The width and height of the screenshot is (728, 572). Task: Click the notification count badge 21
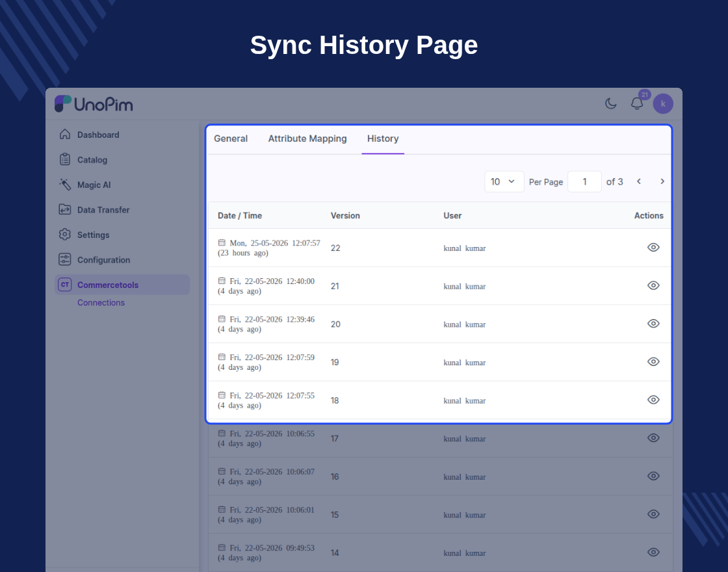(x=644, y=94)
